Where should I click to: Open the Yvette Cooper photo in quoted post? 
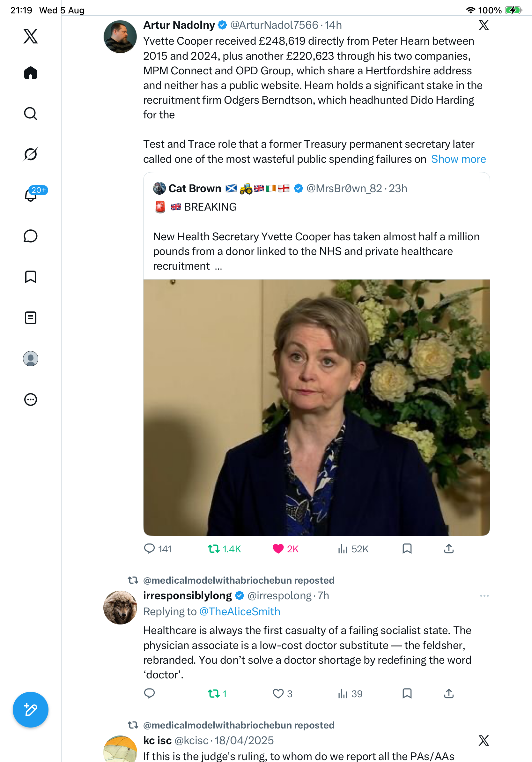(x=316, y=407)
